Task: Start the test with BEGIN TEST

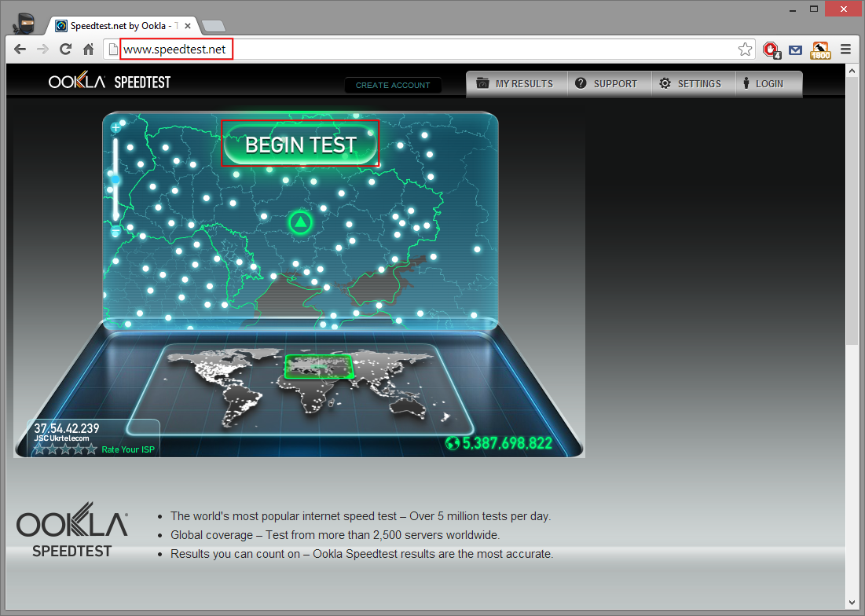Action: pos(301,145)
